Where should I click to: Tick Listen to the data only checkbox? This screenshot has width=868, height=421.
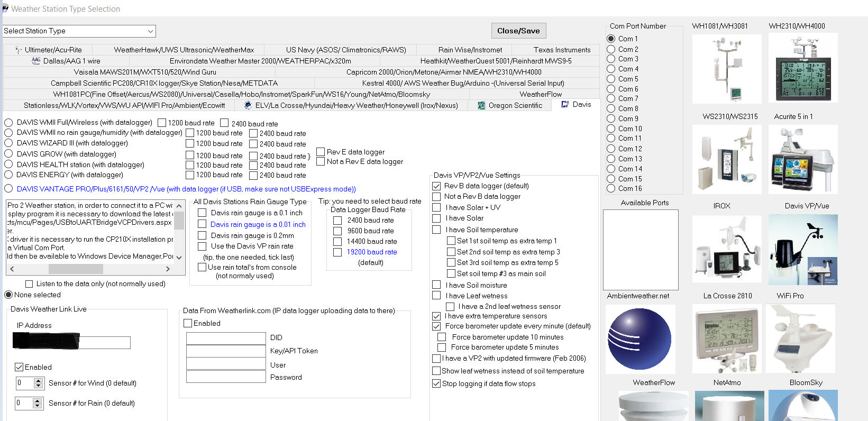tap(29, 284)
